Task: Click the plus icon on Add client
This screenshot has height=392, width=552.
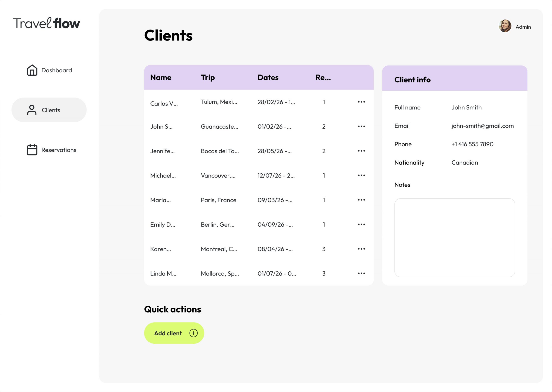Action: pyautogui.click(x=193, y=333)
